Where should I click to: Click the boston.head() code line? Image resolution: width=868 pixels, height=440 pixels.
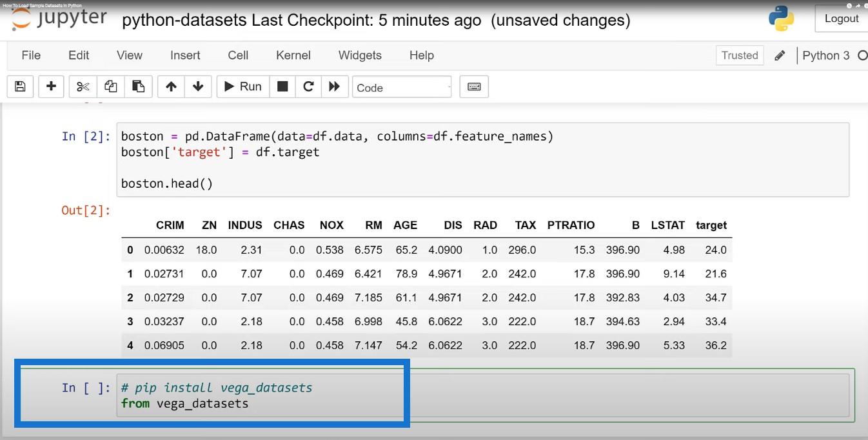click(x=167, y=183)
